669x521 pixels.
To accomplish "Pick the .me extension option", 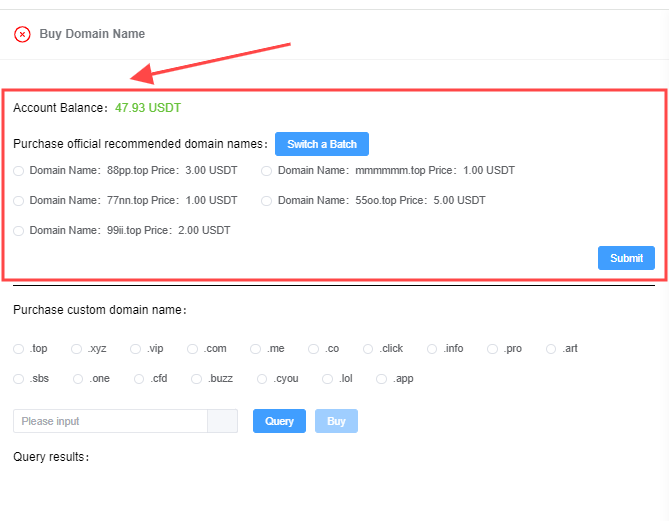I will pos(256,349).
